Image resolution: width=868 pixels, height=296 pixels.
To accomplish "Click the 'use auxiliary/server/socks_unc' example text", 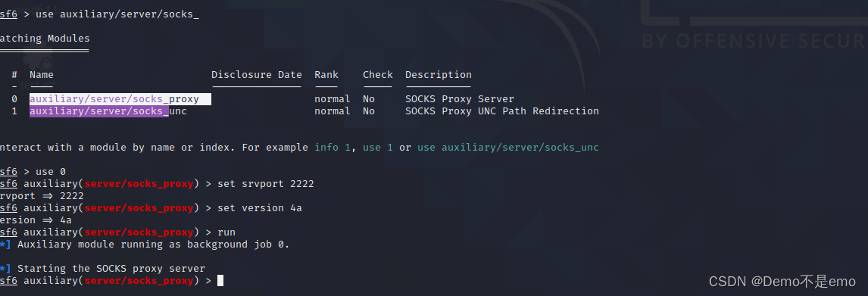I will [x=508, y=148].
